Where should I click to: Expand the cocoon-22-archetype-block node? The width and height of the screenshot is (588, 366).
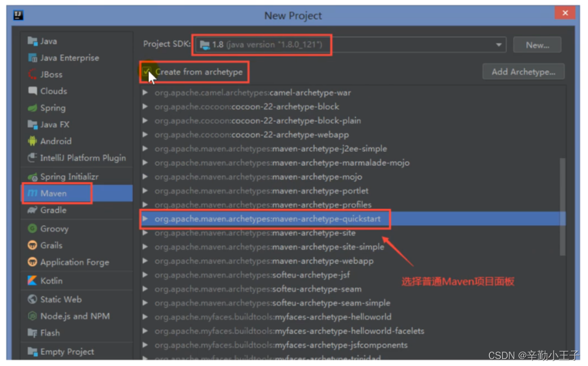145,107
